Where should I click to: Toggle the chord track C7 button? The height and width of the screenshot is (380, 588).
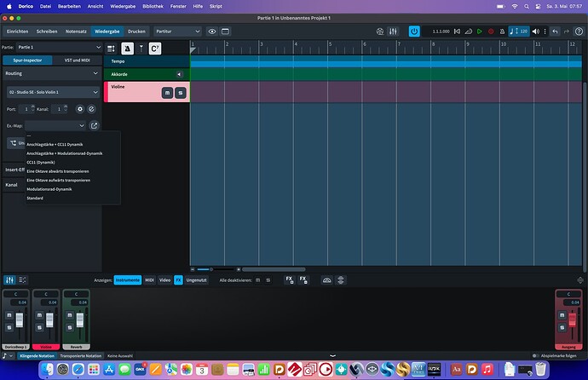(155, 49)
